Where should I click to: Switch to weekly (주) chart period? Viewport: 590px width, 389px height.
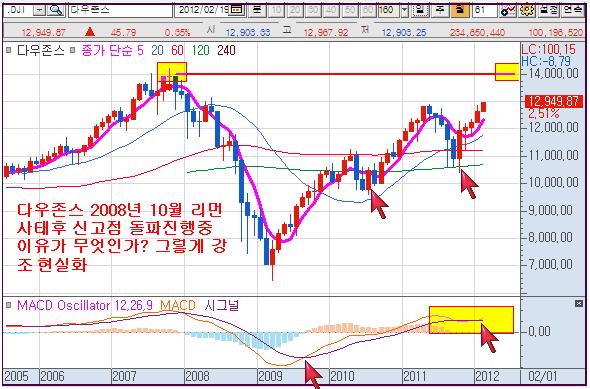coord(439,10)
